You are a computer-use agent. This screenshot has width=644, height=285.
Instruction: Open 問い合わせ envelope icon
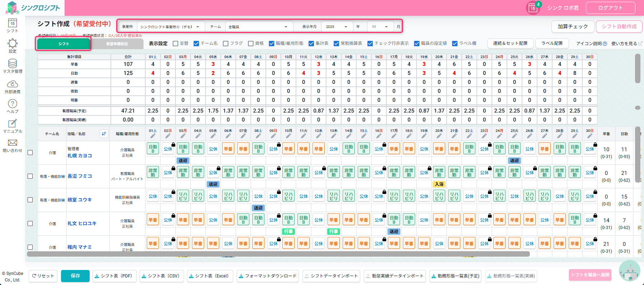point(13,143)
